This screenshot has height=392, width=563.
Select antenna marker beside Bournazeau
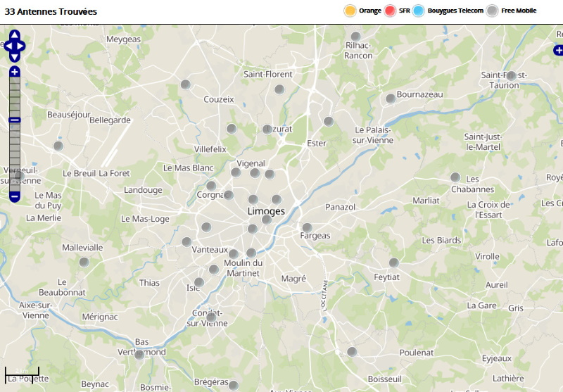(391, 99)
